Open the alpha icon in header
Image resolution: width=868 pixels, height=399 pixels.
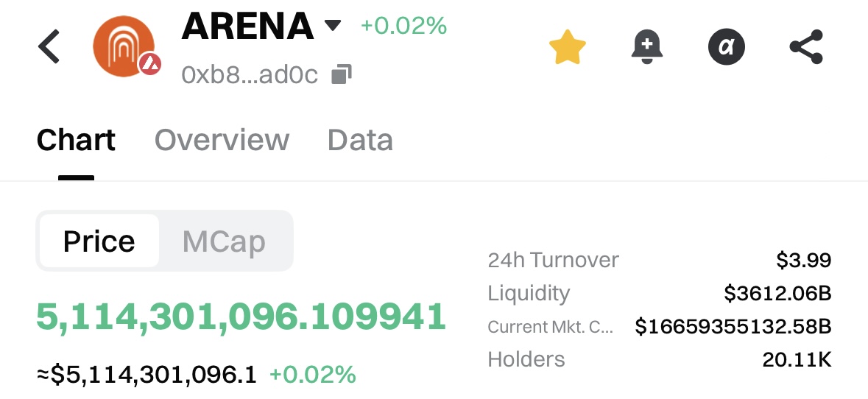pyautogui.click(x=726, y=48)
